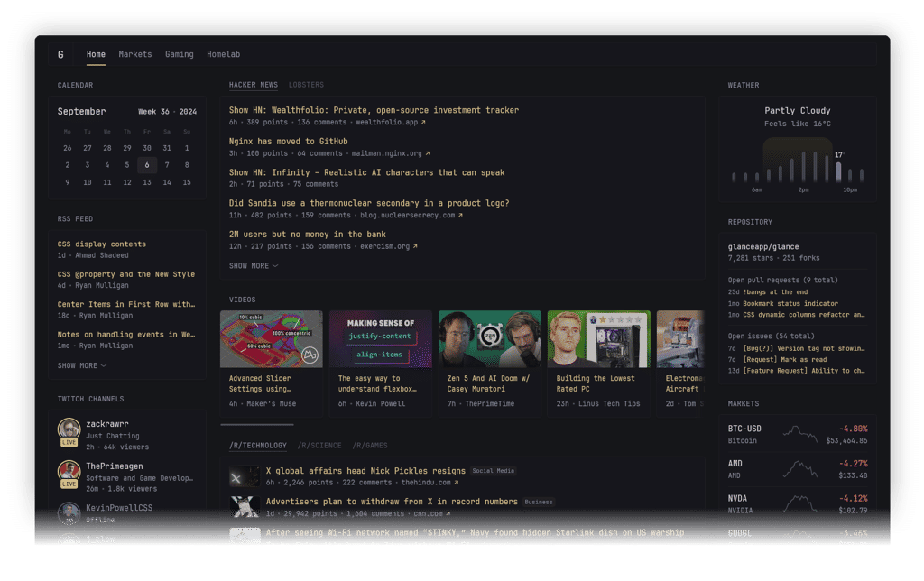The image size is (924, 581).
Task: Open 'Notes on handling events' article
Action: coord(126,335)
